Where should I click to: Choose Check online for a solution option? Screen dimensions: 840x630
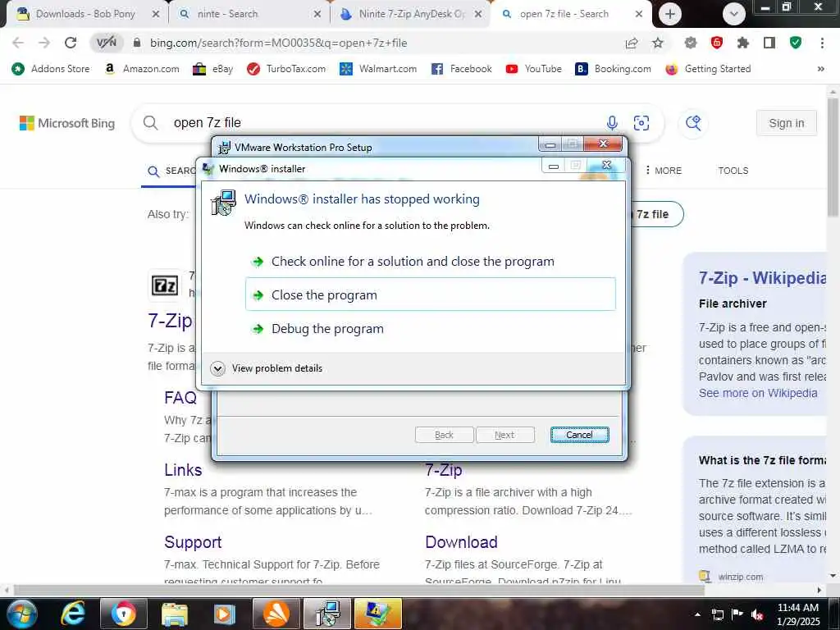430,262
